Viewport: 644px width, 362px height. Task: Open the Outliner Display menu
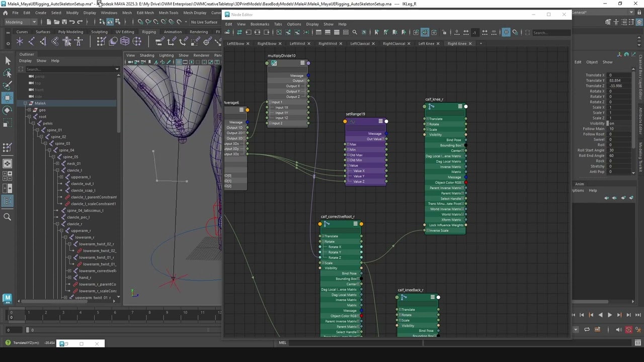coord(25,61)
